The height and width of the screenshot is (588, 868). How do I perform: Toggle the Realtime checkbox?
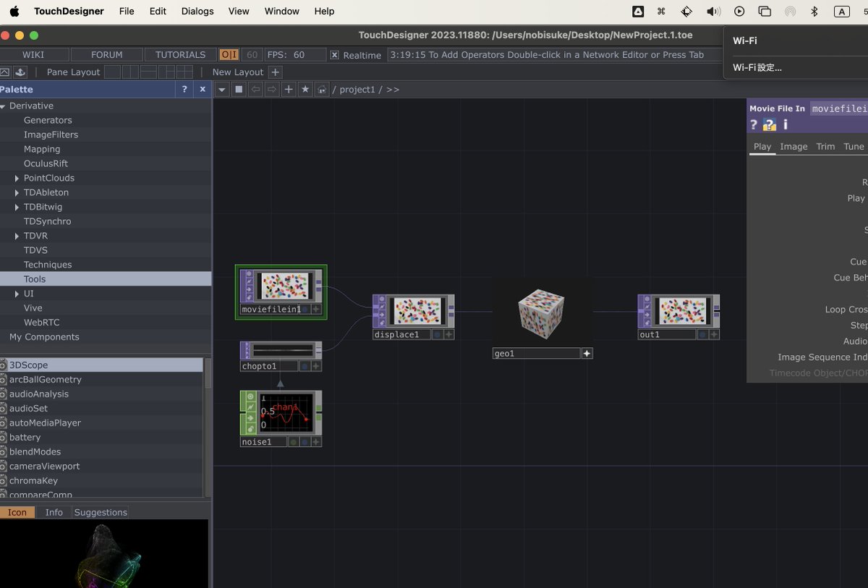334,55
